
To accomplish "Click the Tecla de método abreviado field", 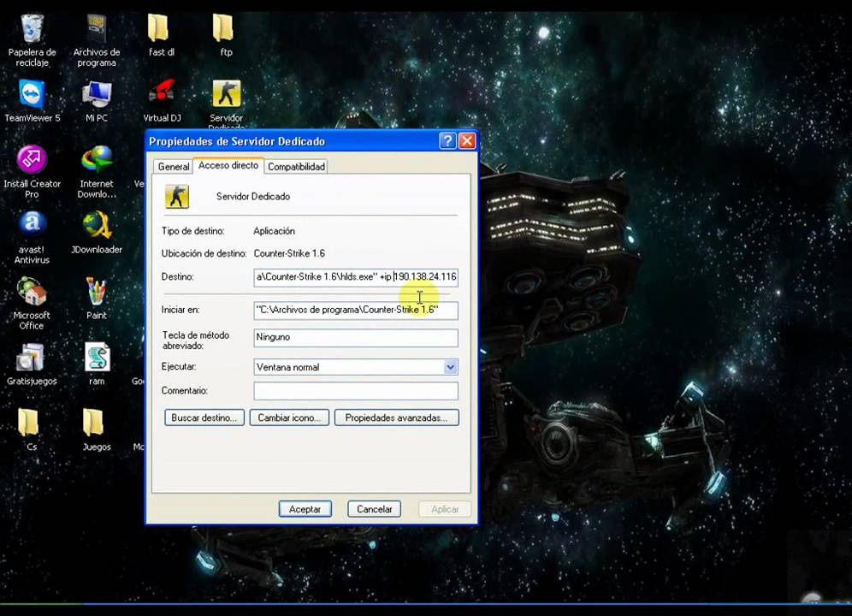I will click(356, 337).
